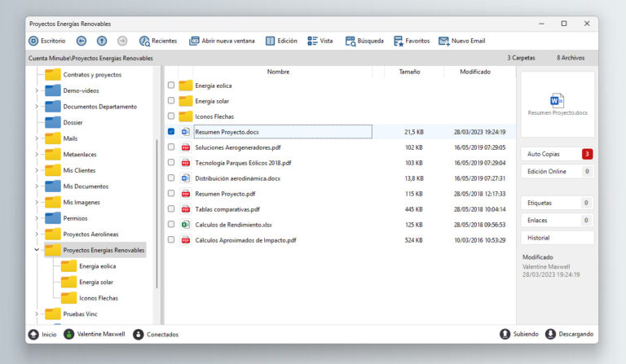Sort by the Modificado column header
This screenshot has height=364, width=626.
click(475, 72)
